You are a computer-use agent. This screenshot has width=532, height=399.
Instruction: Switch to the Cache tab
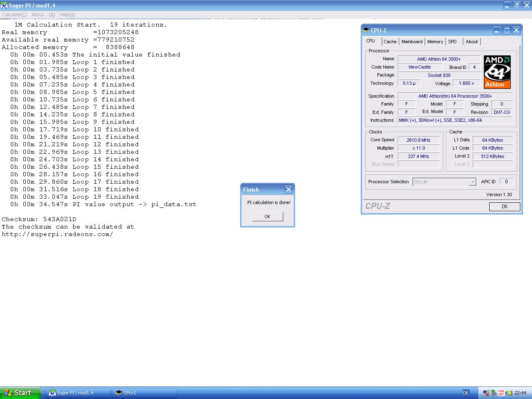(390, 42)
